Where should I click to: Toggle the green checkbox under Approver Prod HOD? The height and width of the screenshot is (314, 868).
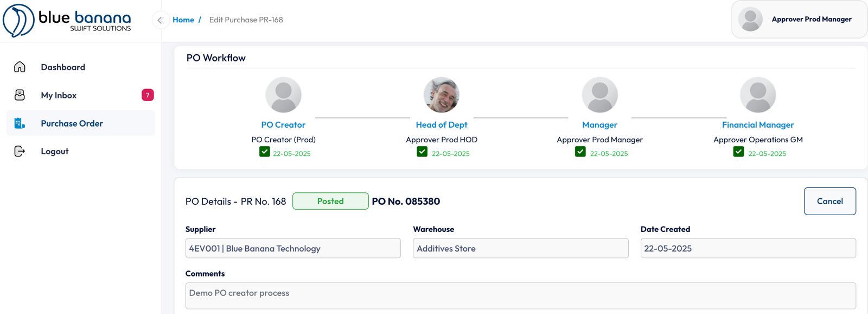pyautogui.click(x=422, y=152)
